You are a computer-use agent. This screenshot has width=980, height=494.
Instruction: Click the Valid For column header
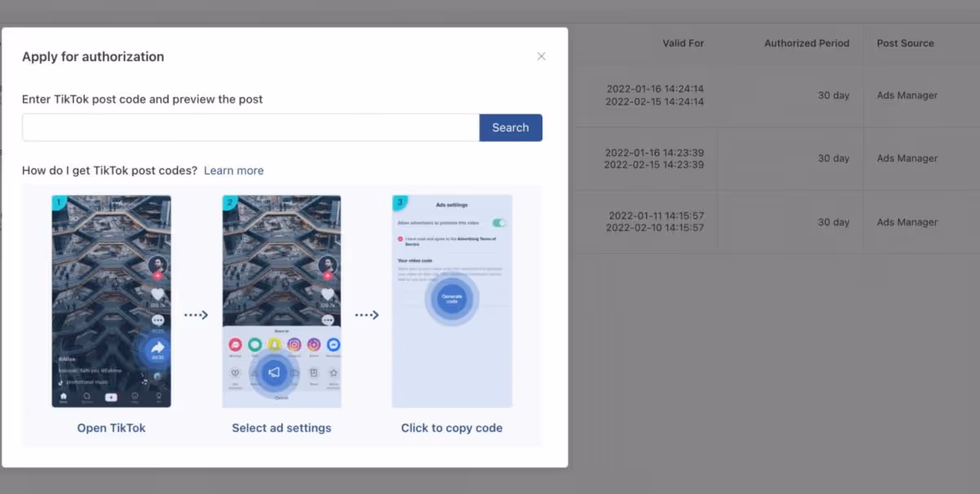(684, 43)
